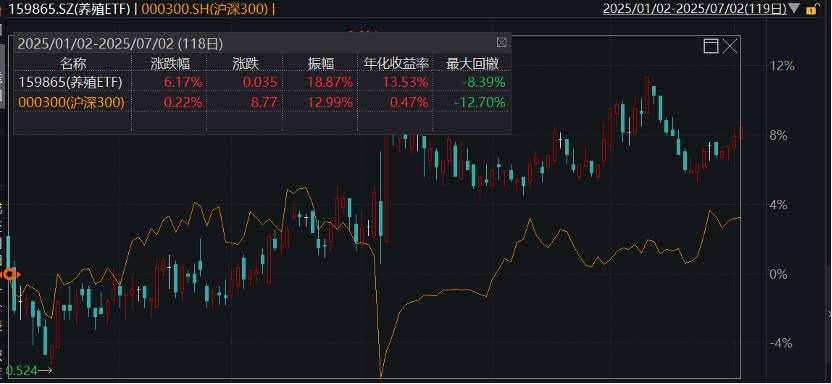832x384 pixels.
Task: Sort by the 涨跌幅 column header
Action: (170, 64)
